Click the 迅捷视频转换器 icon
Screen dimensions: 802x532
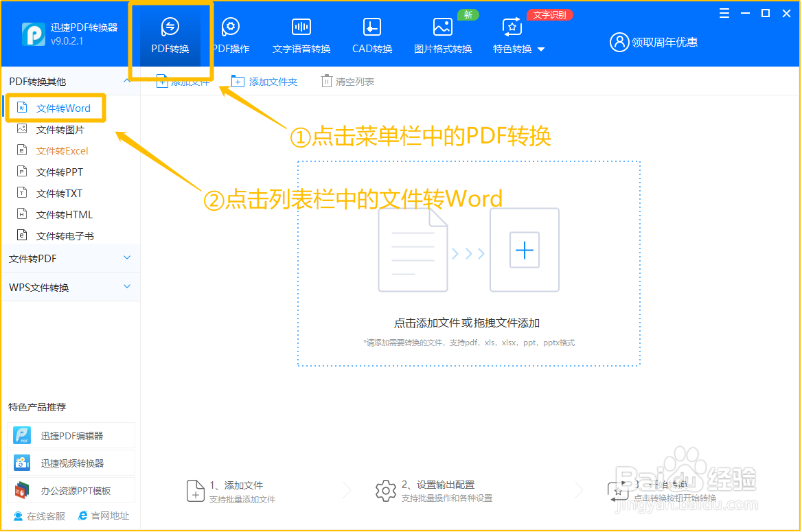22,463
